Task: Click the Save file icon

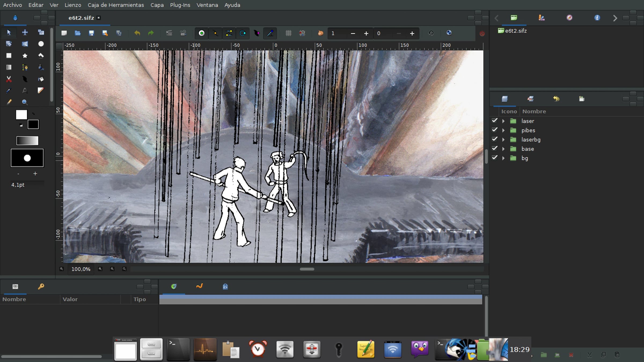Action: (x=91, y=33)
